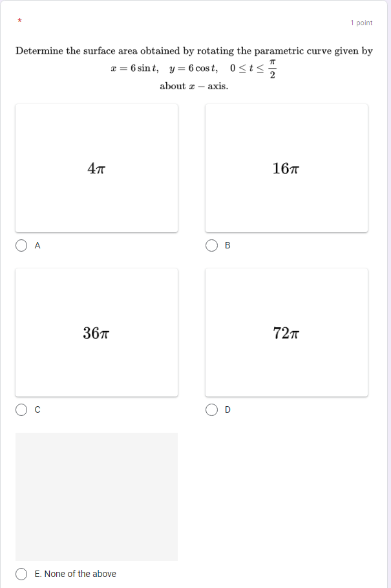Viewport: 391px width, 588px height.
Task: Click the label next to option A
Action: pos(37,245)
